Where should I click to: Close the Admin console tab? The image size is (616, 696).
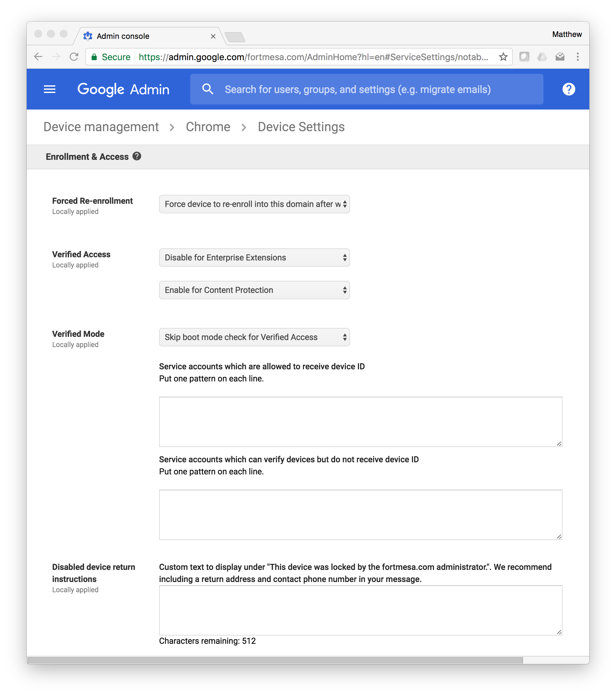point(213,36)
